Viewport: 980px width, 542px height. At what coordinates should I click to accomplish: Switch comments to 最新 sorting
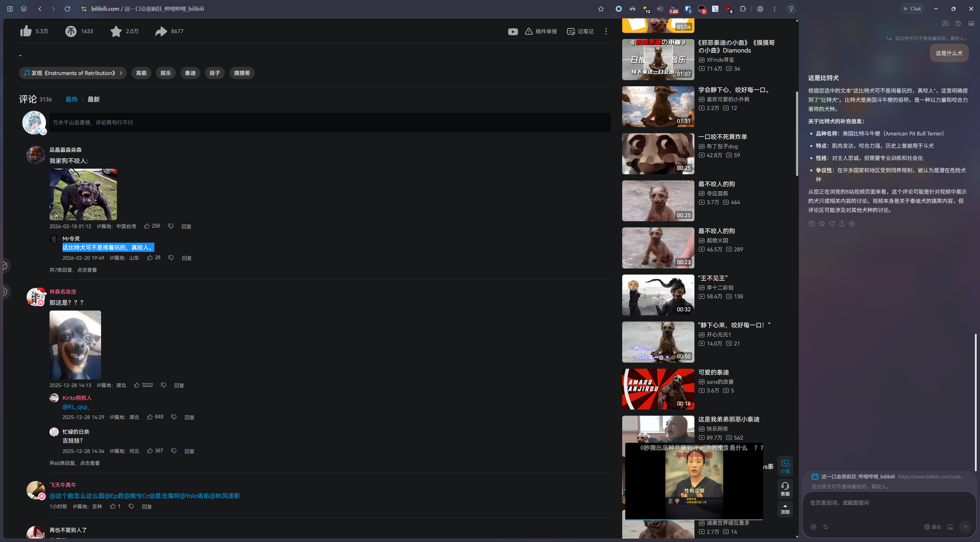tap(94, 99)
